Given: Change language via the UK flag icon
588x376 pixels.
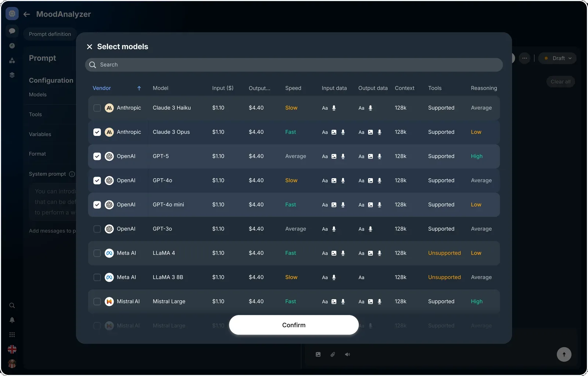Looking at the screenshot, I should (12, 349).
